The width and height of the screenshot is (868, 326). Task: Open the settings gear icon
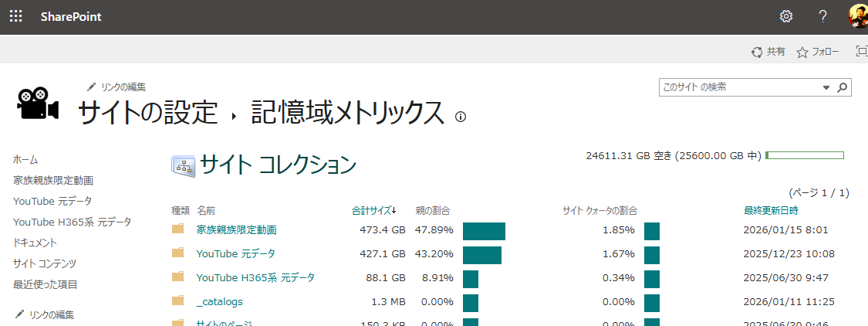[786, 16]
